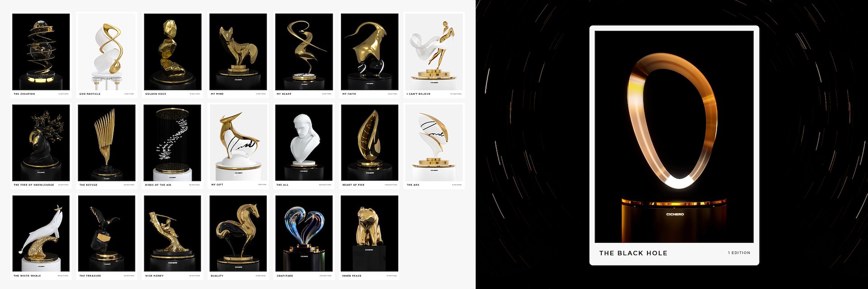Viewport: 868px width, 289px height.
Task: Choose the Gratitude glass heart card
Action: (304, 237)
